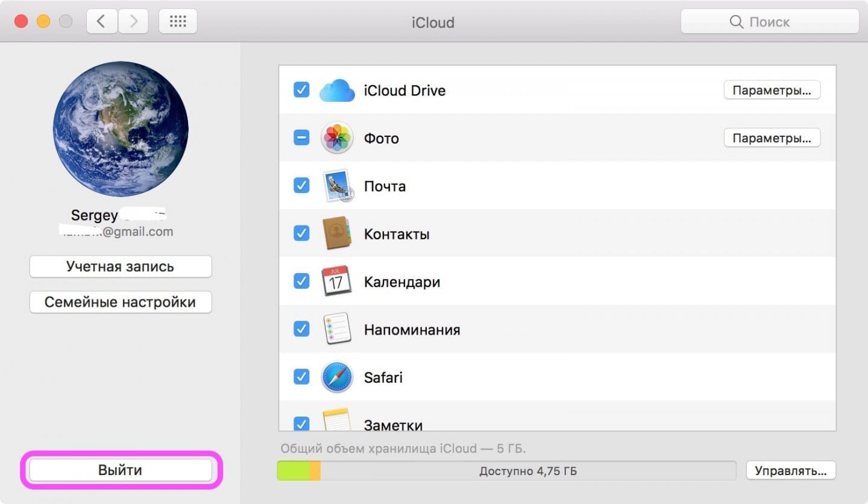Viewport: 868px width, 504px height.
Task: Click the Safari compass icon
Action: [336, 377]
